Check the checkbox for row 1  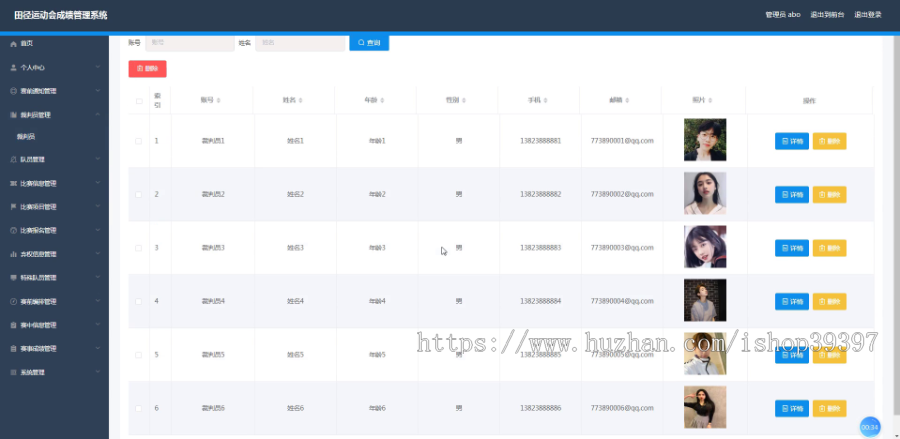pos(138,141)
